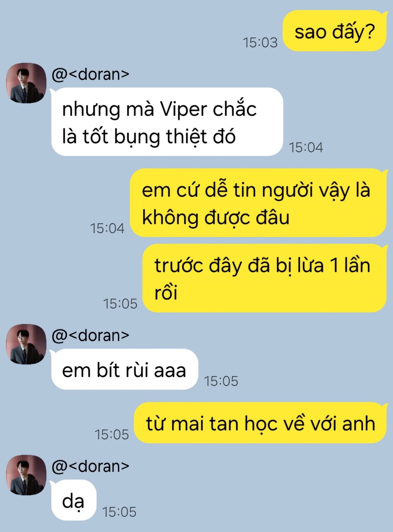Click the 15:03 timestamp beside 'sao đấy?'

[x=260, y=43]
